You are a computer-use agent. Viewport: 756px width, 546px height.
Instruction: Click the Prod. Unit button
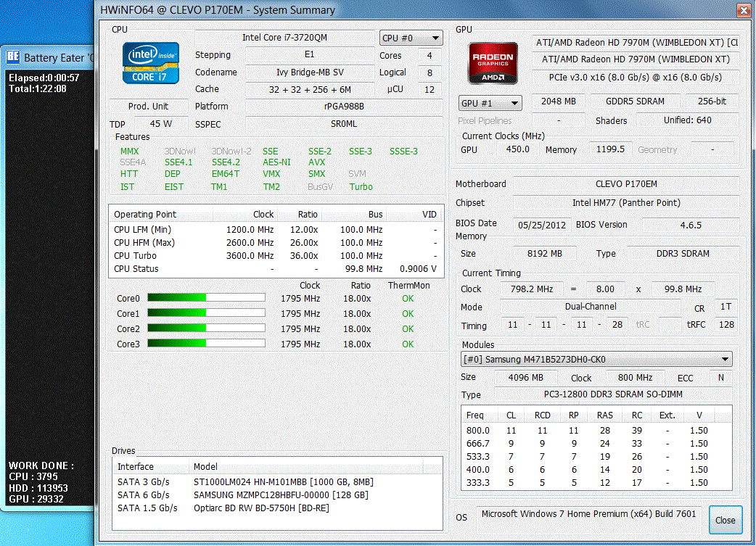click(x=148, y=106)
